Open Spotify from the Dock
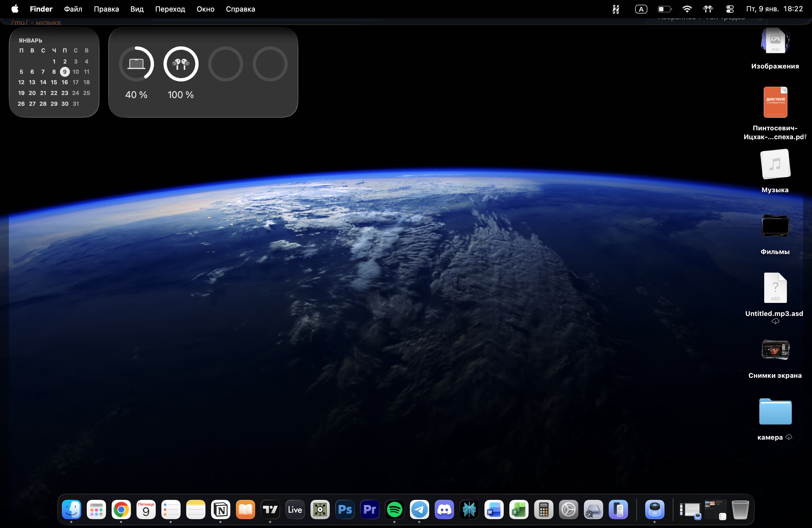The width and height of the screenshot is (812, 528). [394, 509]
